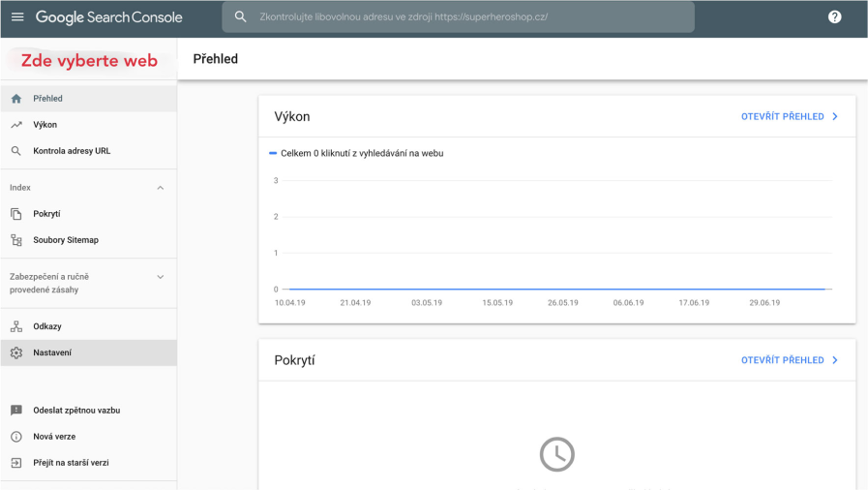Image resolution: width=868 pixels, height=490 pixels.
Task: Click the y-axis value 2 on chart
Action: click(276, 217)
